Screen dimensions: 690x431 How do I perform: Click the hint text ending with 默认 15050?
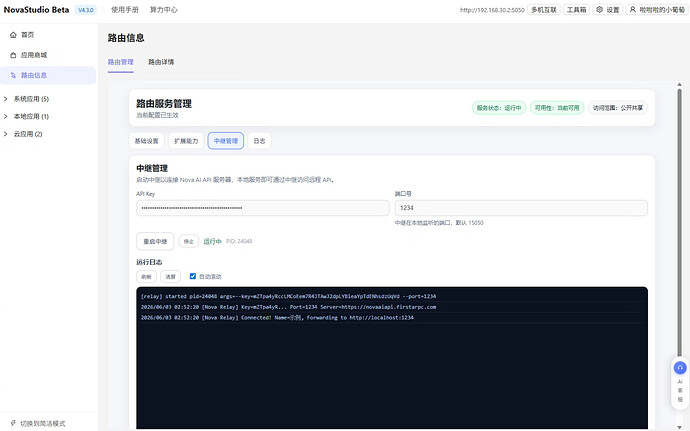click(439, 223)
